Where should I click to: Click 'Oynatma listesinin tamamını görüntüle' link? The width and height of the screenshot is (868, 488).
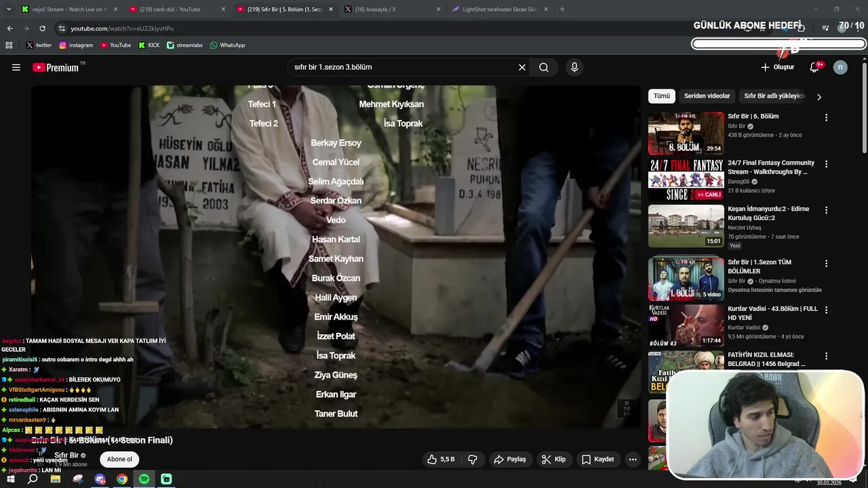774,290
